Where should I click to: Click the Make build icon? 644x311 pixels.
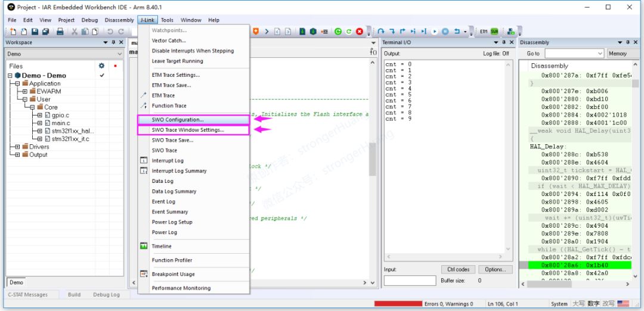(313, 32)
